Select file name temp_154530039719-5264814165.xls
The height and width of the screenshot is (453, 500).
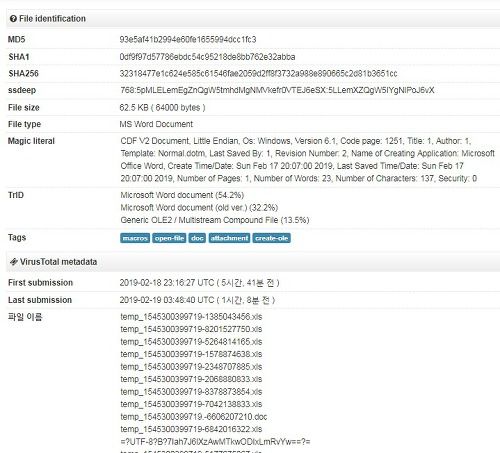(x=191, y=342)
